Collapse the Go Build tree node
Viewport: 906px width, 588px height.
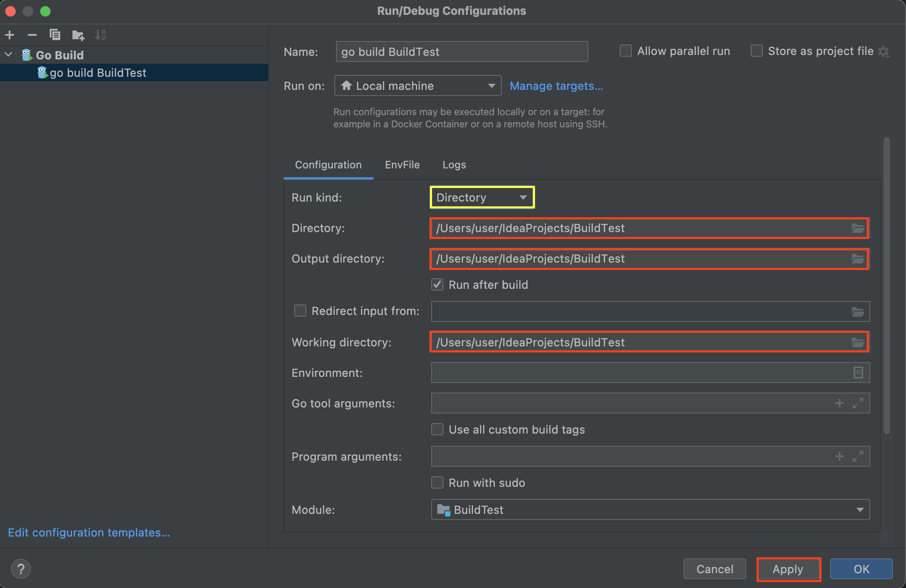pyautogui.click(x=9, y=55)
